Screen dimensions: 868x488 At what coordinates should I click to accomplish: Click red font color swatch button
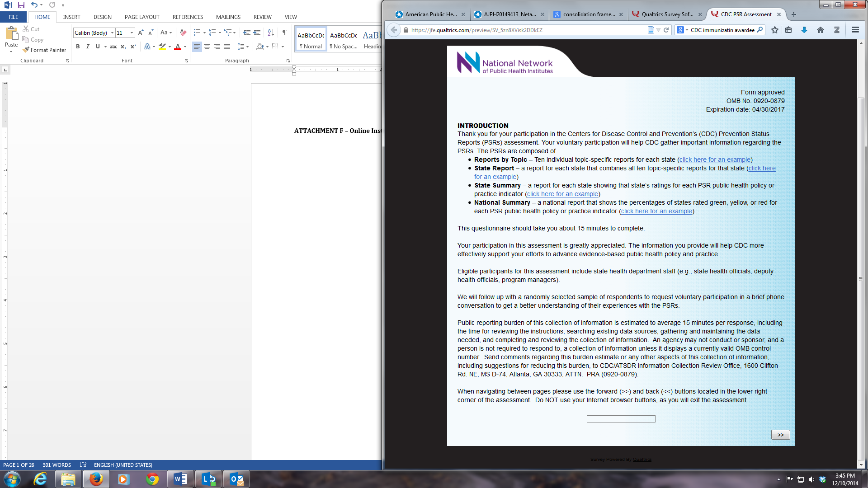(x=178, y=47)
